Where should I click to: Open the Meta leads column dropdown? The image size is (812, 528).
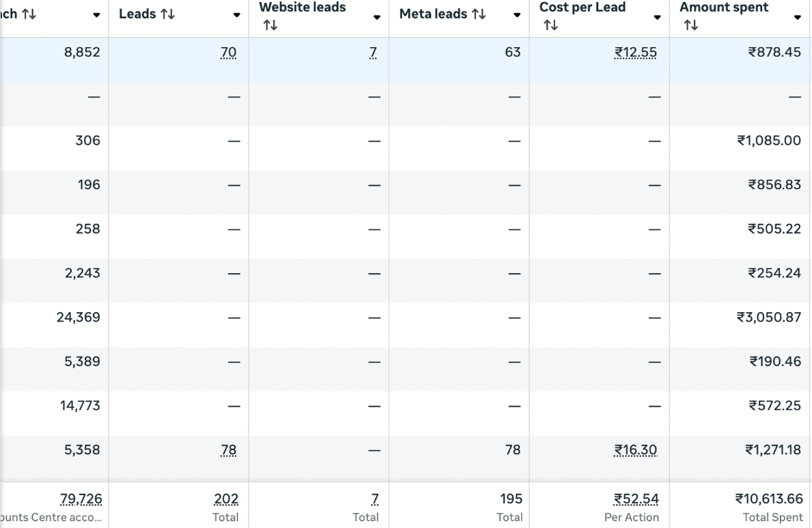click(517, 15)
